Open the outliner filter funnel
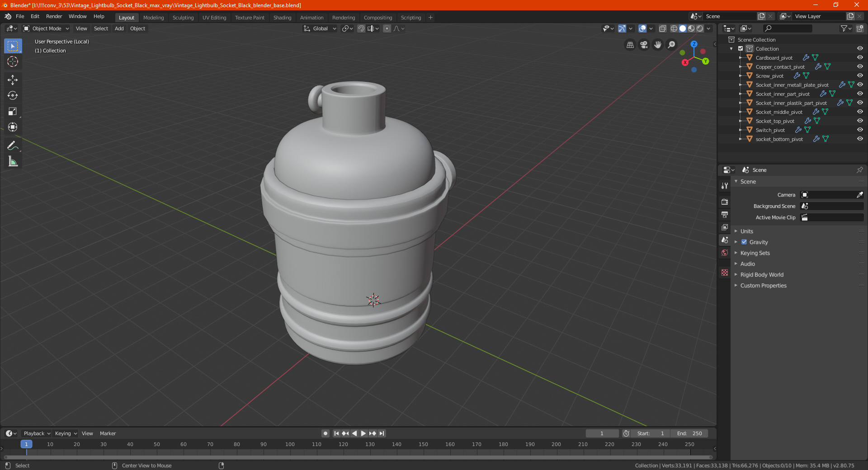 pyautogui.click(x=846, y=28)
